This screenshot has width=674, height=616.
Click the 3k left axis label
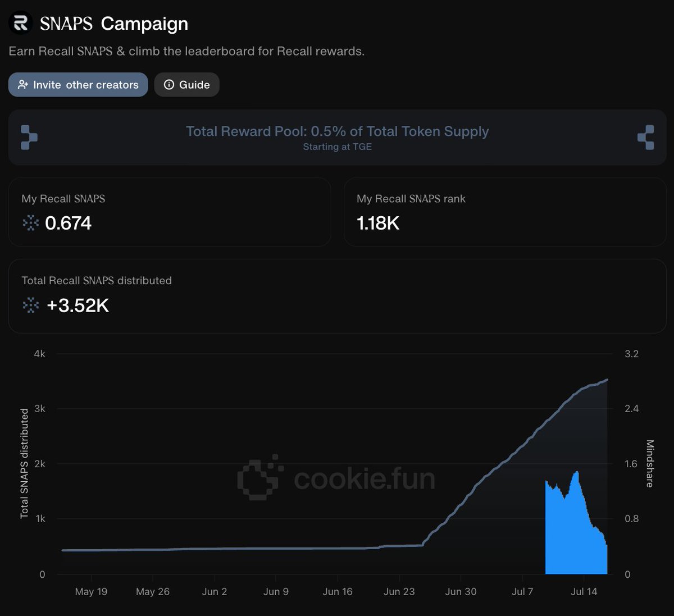click(39, 409)
